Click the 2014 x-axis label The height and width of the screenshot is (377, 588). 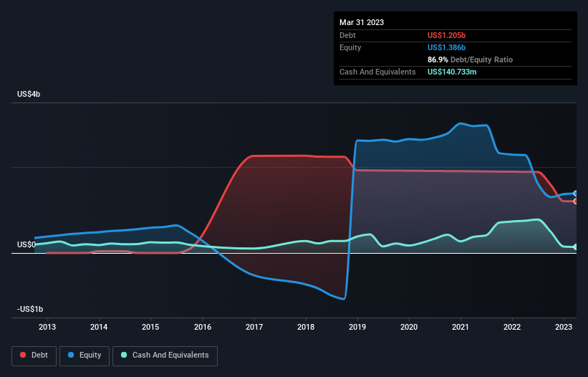(99, 327)
